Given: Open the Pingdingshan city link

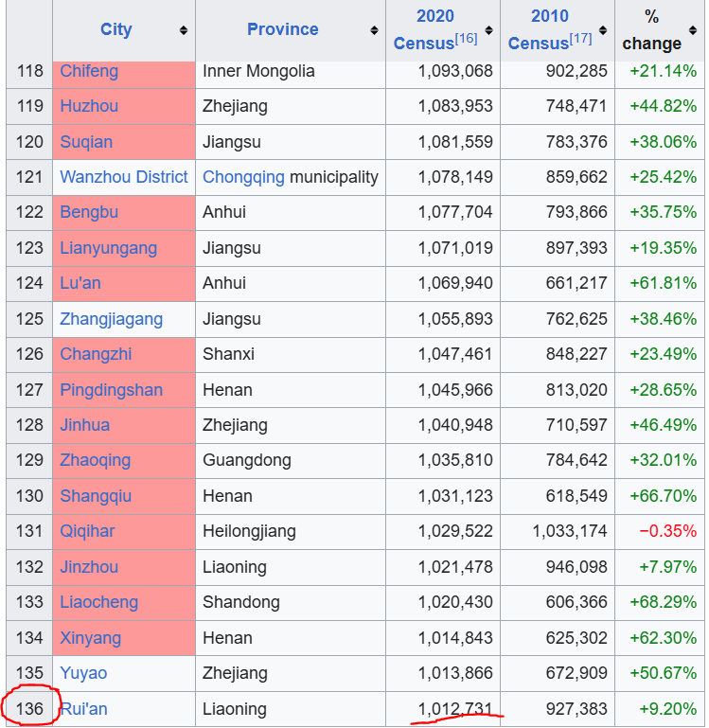Looking at the screenshot, I should click(112, 390).
